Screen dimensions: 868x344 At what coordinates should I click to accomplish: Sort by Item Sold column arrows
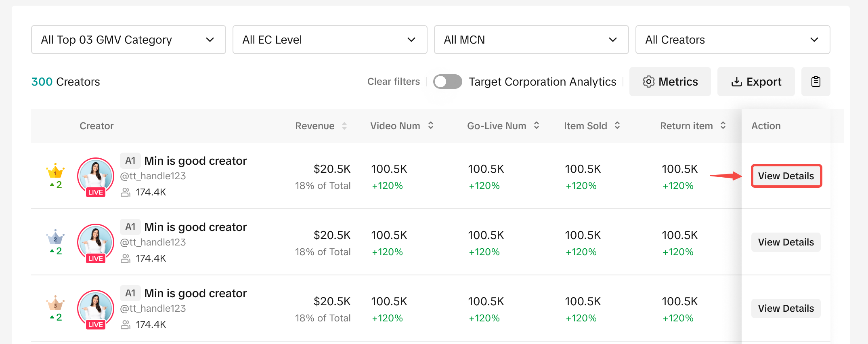point(617,126)
